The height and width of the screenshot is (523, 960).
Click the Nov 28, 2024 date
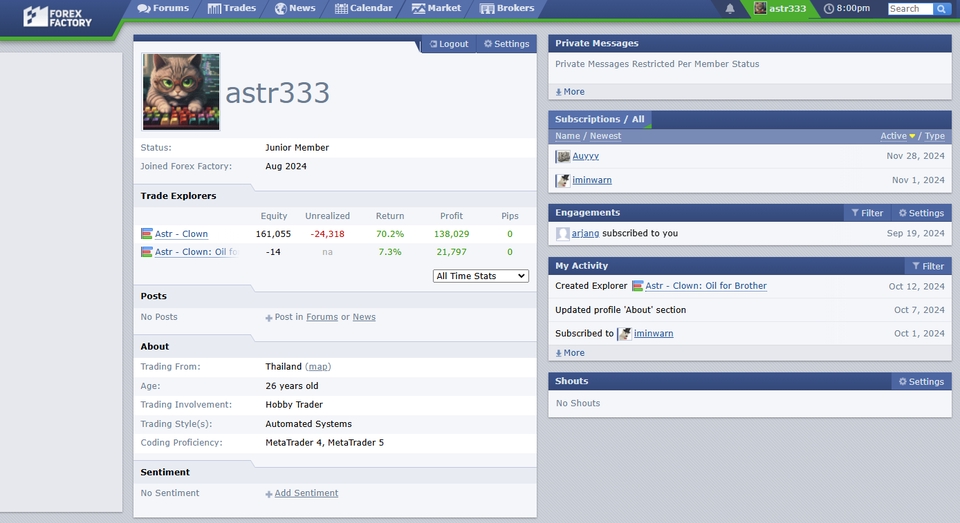point(915,156)
